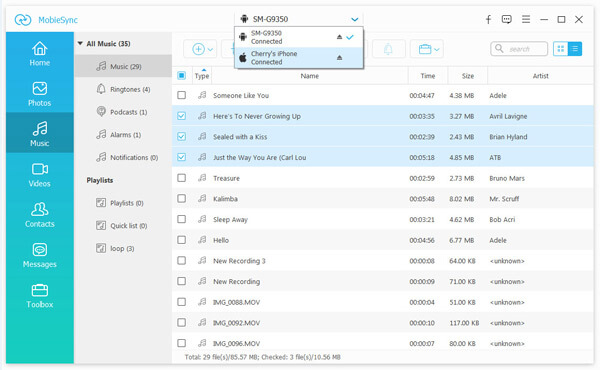The width and height of the screenshot is (600, 370).
Task: Switch to Cherry's iPhone device
Action: pos(299,58)
